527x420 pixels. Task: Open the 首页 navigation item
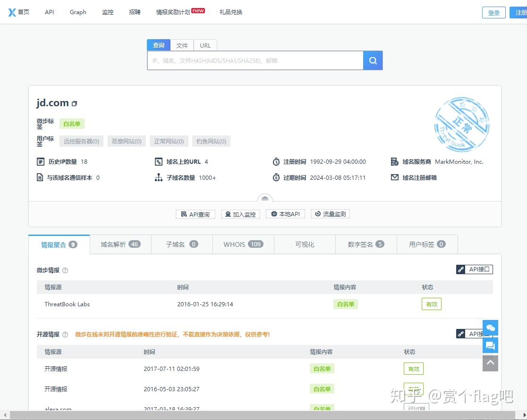pyautogui.click(x=24, y=12)
